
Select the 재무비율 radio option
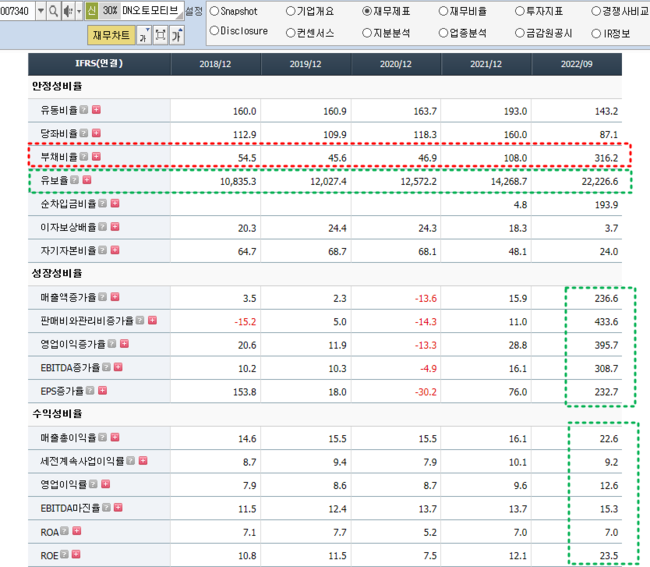click(x=443, y=11)
